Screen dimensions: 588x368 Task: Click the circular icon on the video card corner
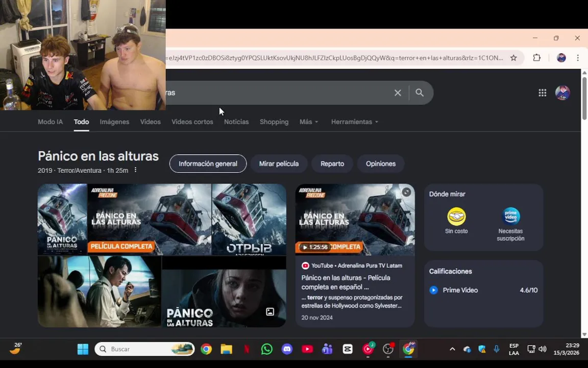point(406,192)
